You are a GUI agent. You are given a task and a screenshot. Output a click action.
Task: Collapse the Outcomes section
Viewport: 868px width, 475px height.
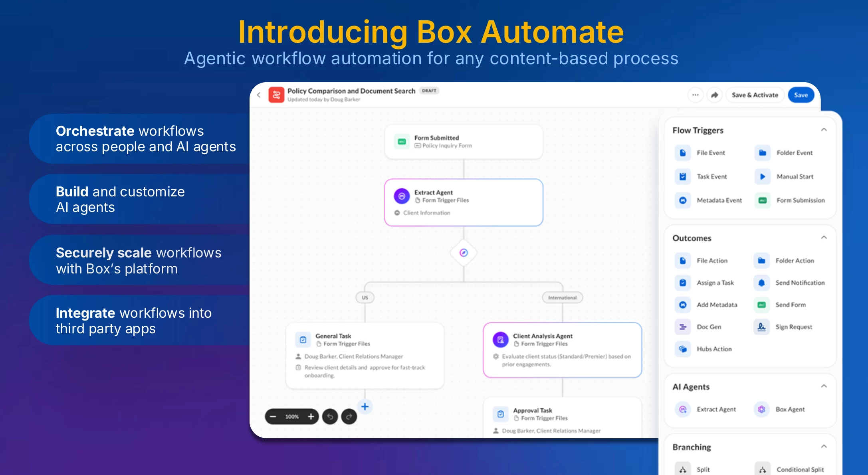pos(824,238)
